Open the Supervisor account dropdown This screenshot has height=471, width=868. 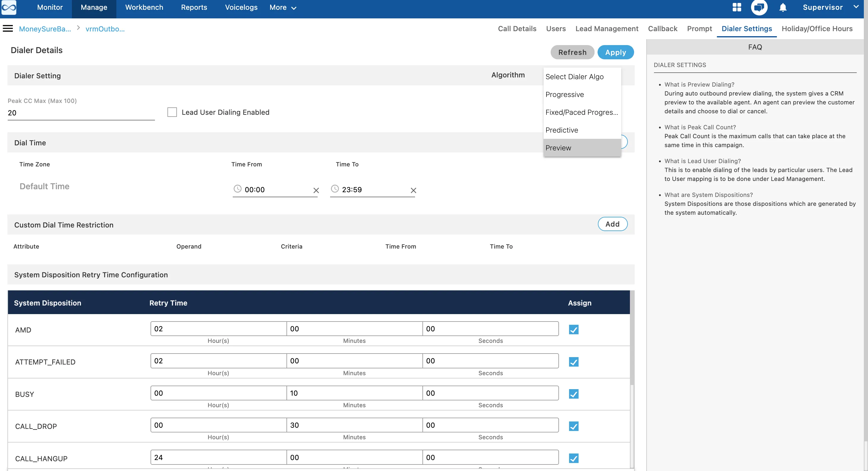[x=830, y=7]
